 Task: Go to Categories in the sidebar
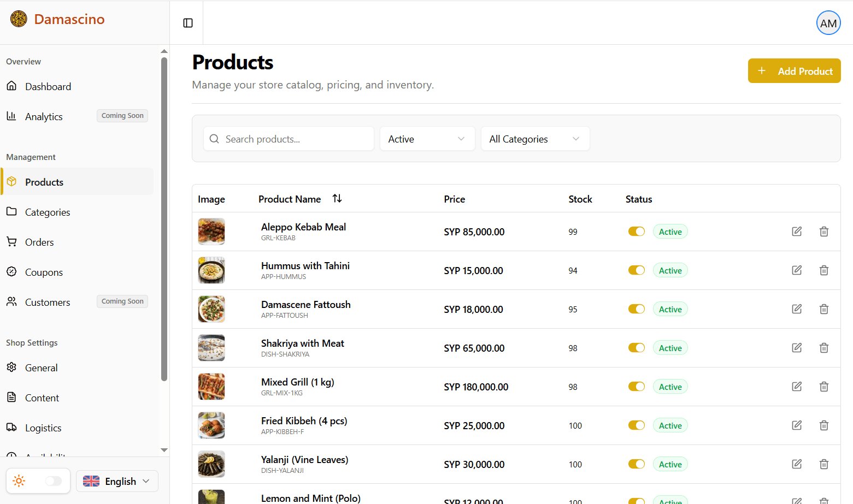pyautogui.click(x=77, y=212)
